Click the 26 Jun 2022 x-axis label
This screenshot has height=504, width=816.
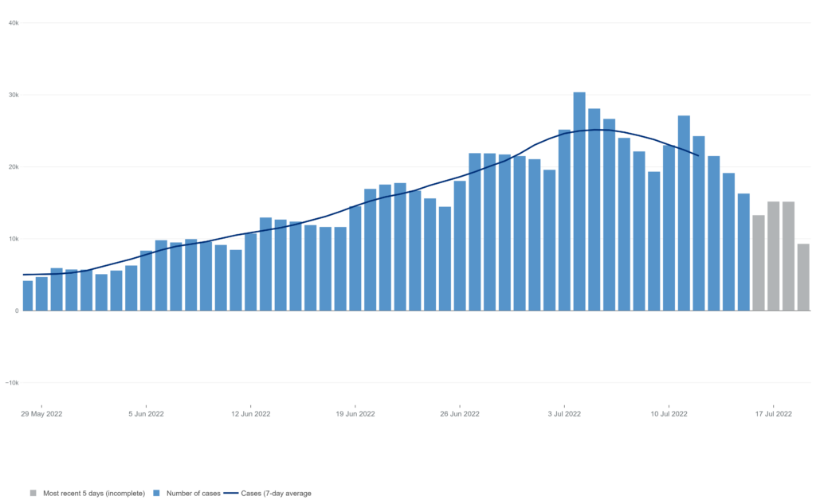click(x=460, y=414)
